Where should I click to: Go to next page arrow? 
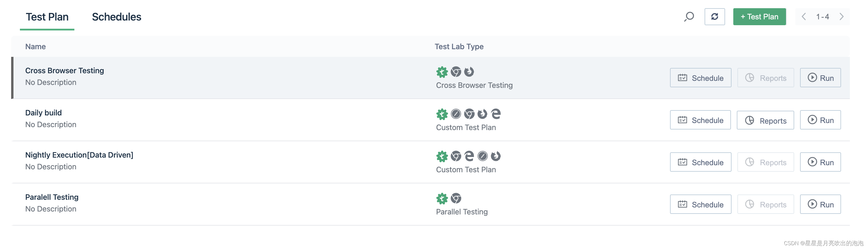pyautogui.click(x=841, y=16)
